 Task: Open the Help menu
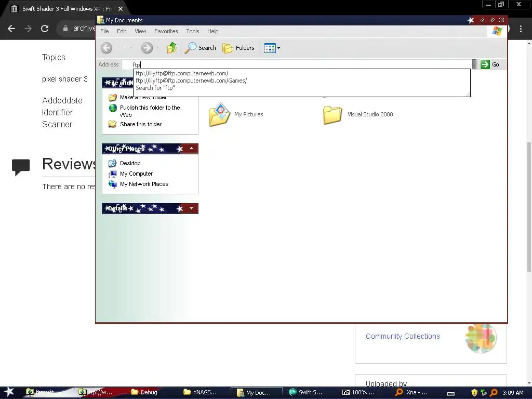[x=212, y=31]
